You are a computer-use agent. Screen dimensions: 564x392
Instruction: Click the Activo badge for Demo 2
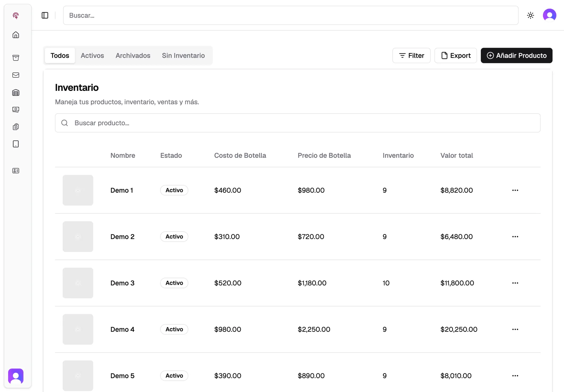174,237
